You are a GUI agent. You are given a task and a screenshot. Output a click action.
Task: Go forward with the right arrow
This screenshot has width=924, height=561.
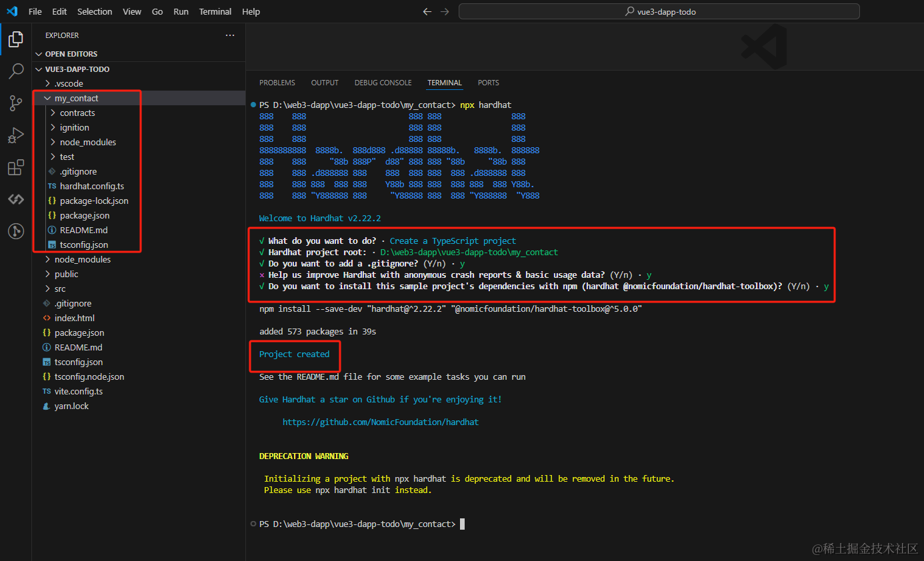(445, 11)
